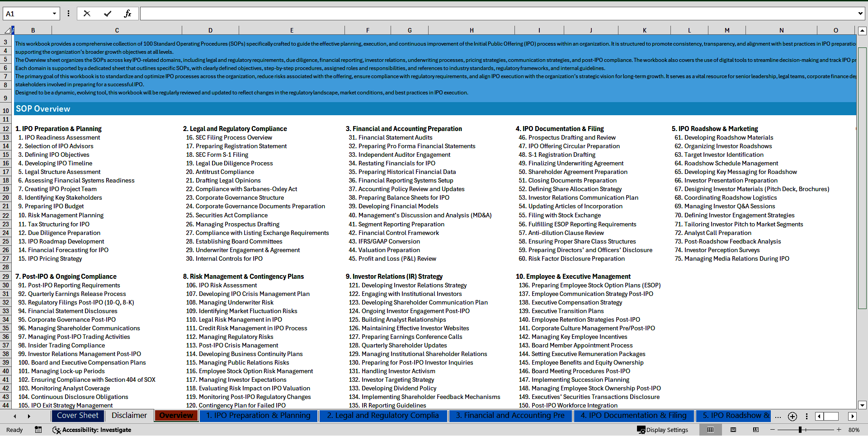868x436 pixels.
Task: Click the 80% zoom level
Action: tap(854, 430)
